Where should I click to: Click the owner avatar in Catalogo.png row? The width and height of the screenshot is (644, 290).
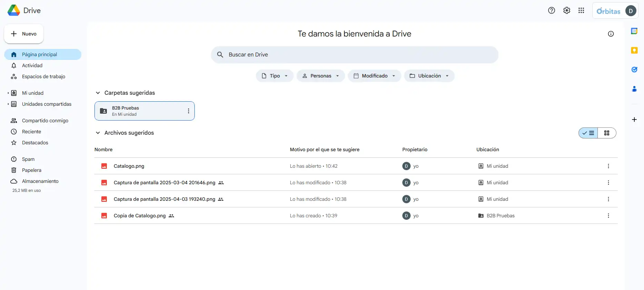(406, 166)
